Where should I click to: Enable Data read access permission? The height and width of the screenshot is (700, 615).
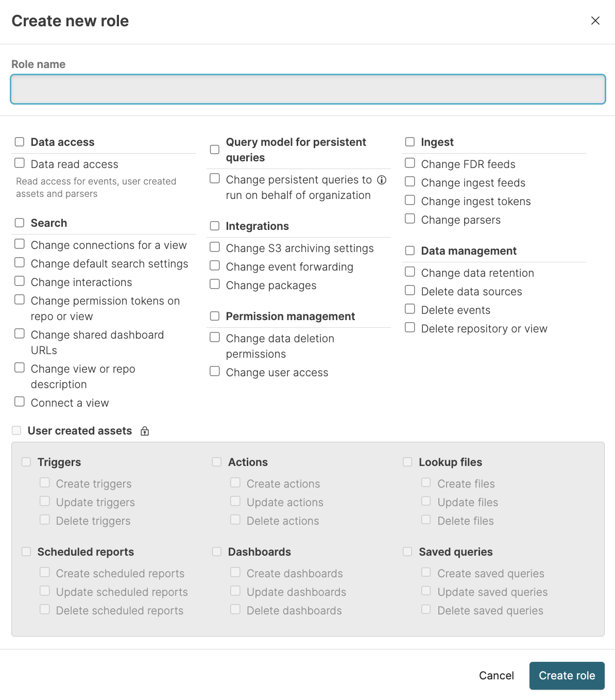click(x=20, y=162)
